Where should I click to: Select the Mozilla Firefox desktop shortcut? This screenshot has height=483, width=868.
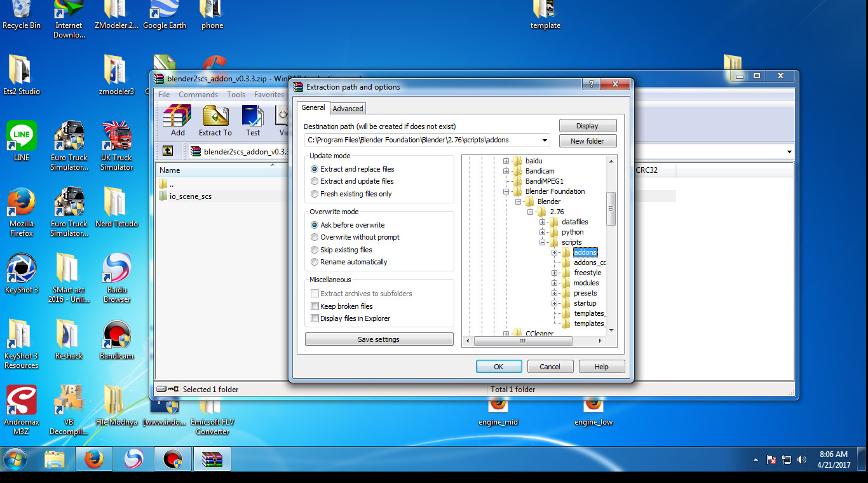pyautogui.click(x=22, y=212)
